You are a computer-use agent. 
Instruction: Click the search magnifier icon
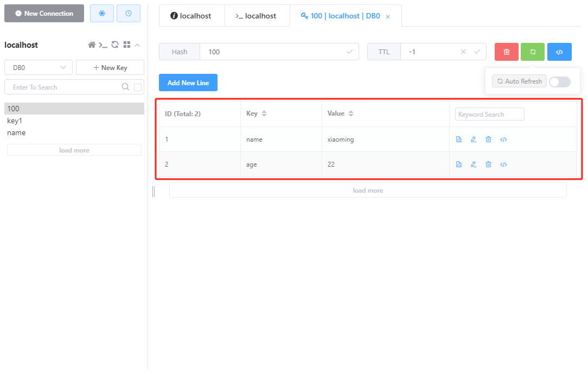pos(125,87)
